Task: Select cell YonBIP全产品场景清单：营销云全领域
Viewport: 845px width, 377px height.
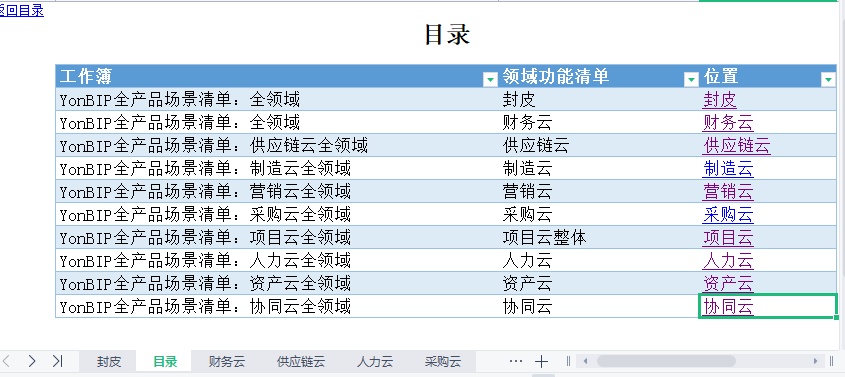Action: [x=276, y=191]
